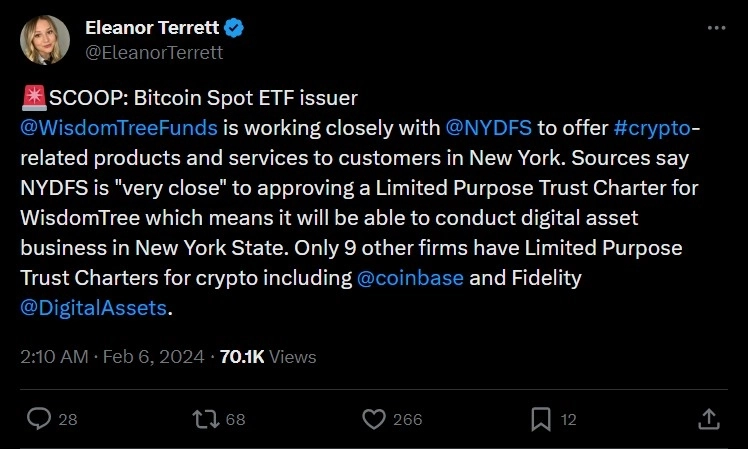The image size is (748, 449).
Task: Share the tweet via the share icon
Action: pos(707,418)
